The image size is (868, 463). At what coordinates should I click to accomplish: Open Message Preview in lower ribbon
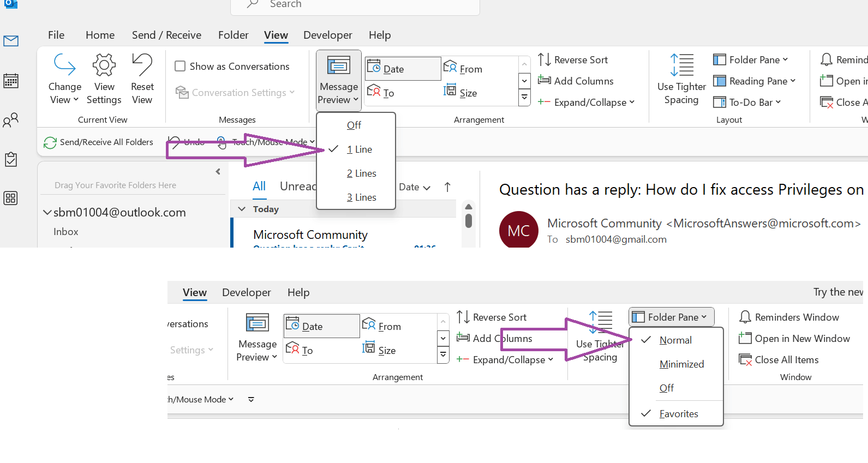[257, 338]
